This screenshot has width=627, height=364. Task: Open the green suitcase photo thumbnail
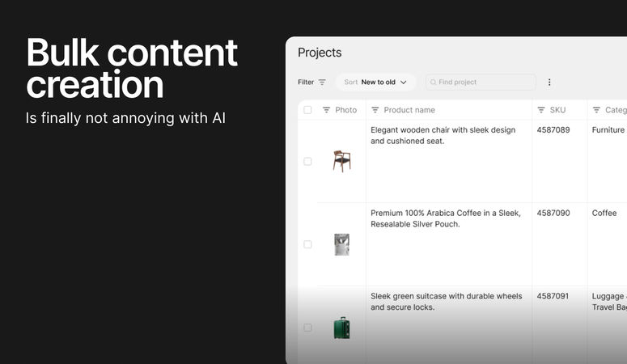click(x=341, y=328)
